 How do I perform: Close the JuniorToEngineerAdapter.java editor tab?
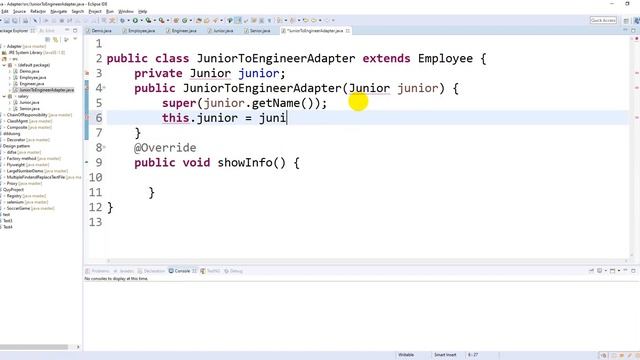pyautogui.click(x=348, y=31)
